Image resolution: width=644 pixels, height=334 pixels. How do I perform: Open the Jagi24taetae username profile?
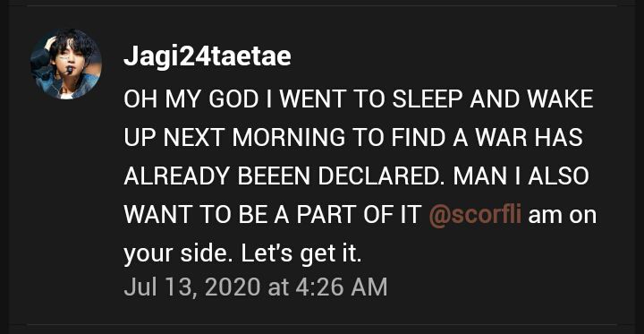(x=207, y=56)
